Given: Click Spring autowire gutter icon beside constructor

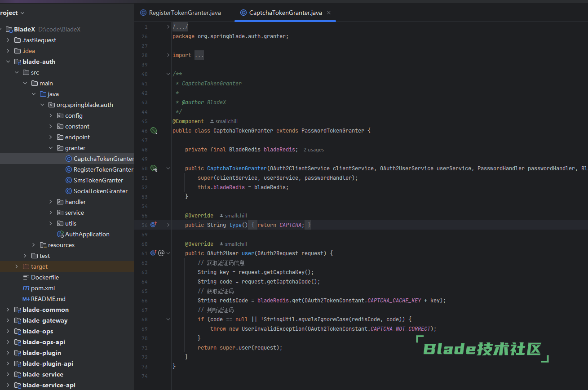Looking at the screenshot, I should tap(154, 168).
